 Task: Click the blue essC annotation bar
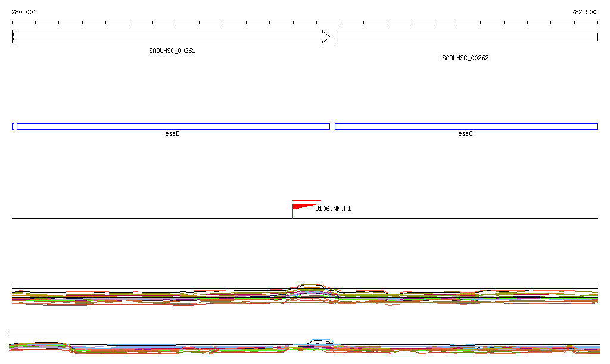point(466,126)
